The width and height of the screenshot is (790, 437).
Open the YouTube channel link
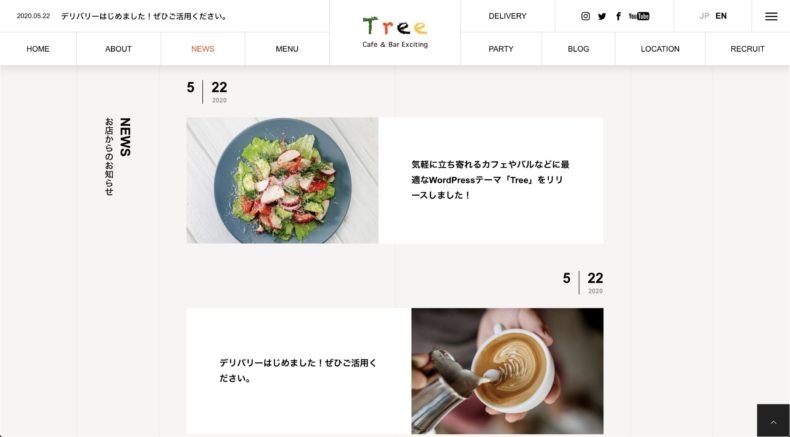(639, 16)
